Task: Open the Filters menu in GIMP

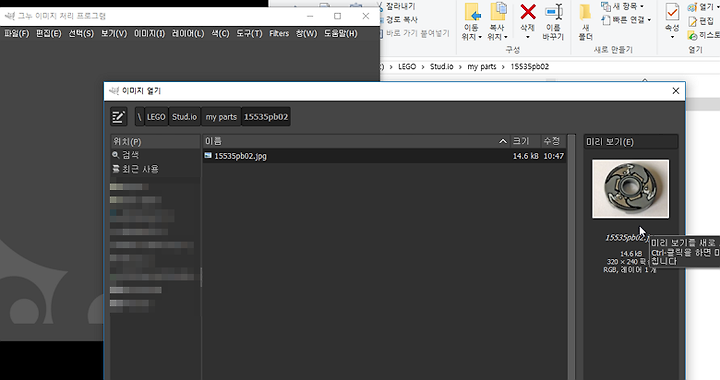Action: [x=279, y=34]
